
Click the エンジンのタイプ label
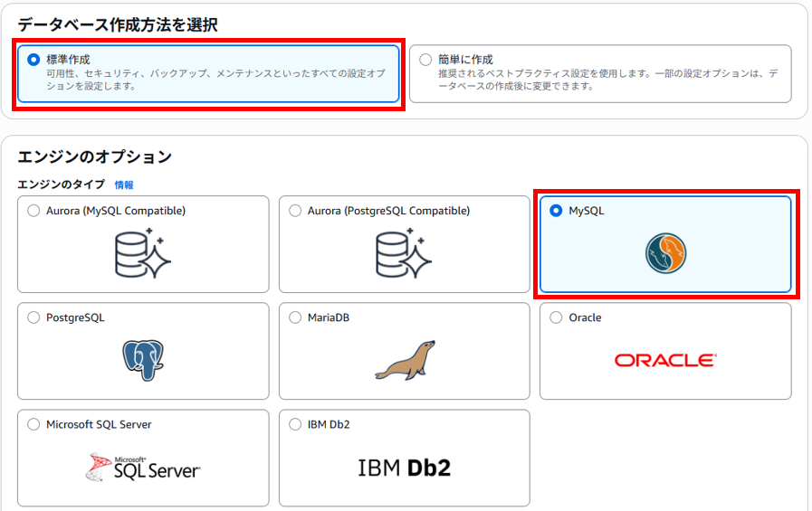pos(62,185)
